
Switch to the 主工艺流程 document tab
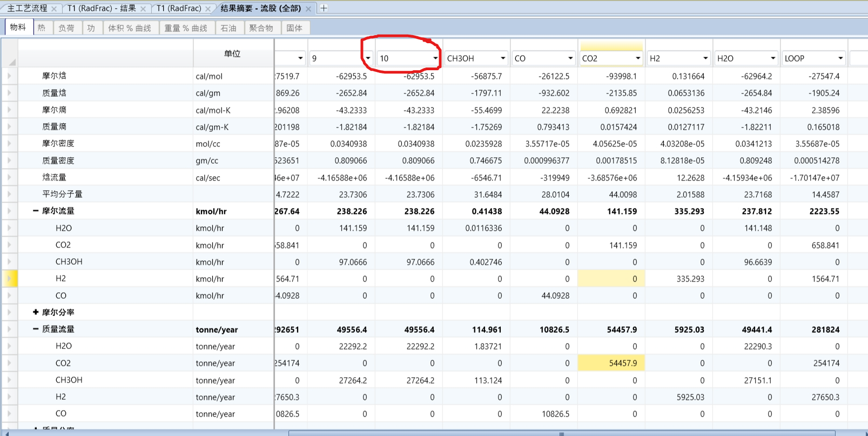tap(27, 9)
